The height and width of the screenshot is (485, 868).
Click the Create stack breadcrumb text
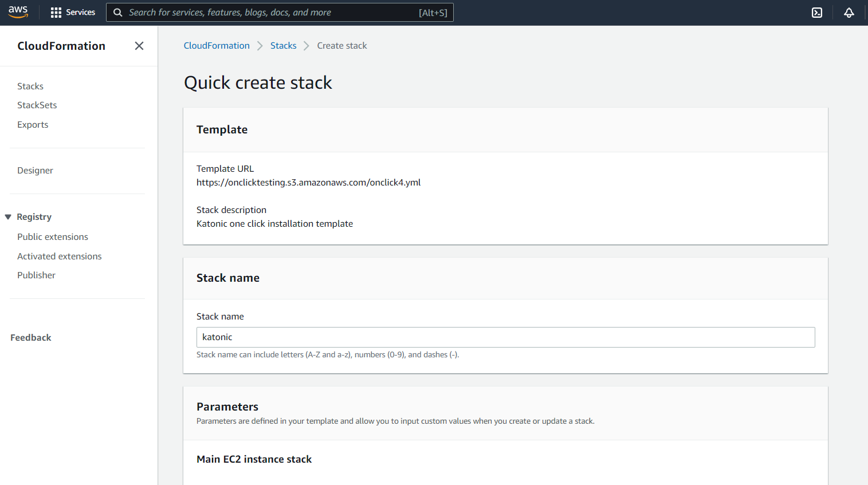click(x=342, y=46)
